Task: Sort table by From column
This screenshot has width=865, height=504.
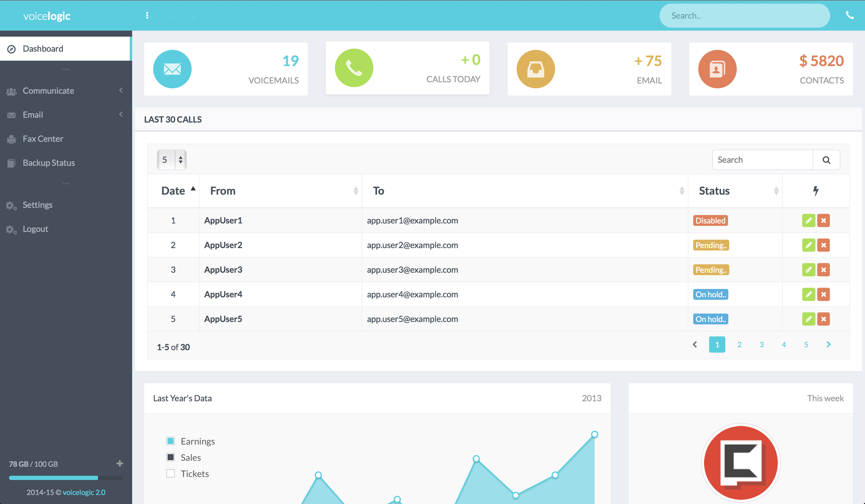Action: tap(281, 191)
